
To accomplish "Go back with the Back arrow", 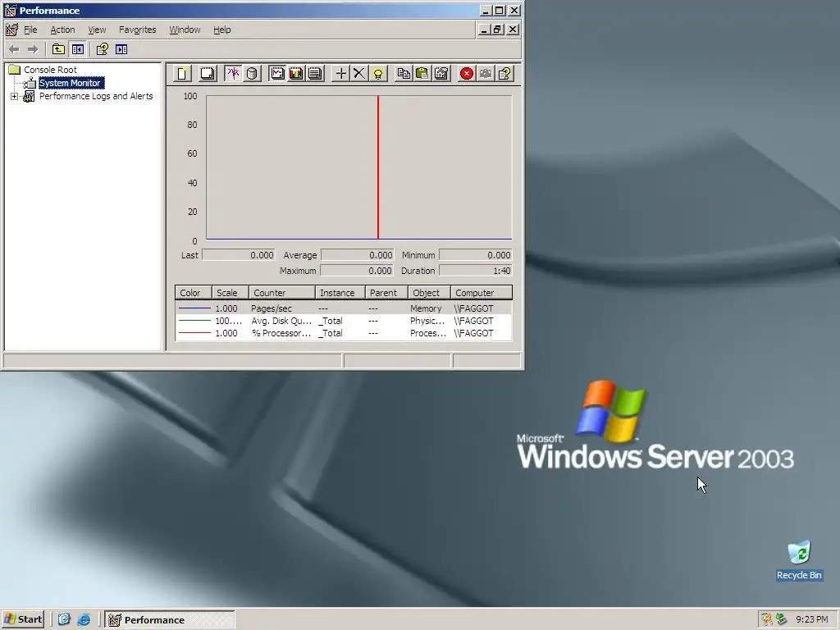I will tap(15, 49).
